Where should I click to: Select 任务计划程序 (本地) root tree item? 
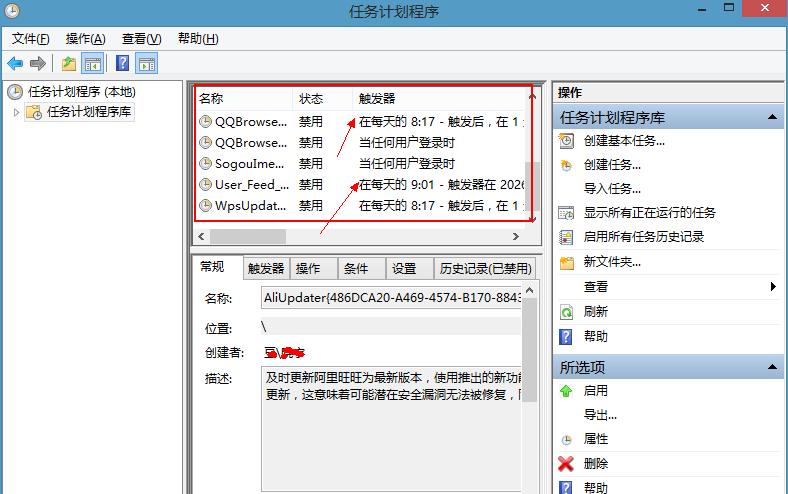click(x=81, y=92)
